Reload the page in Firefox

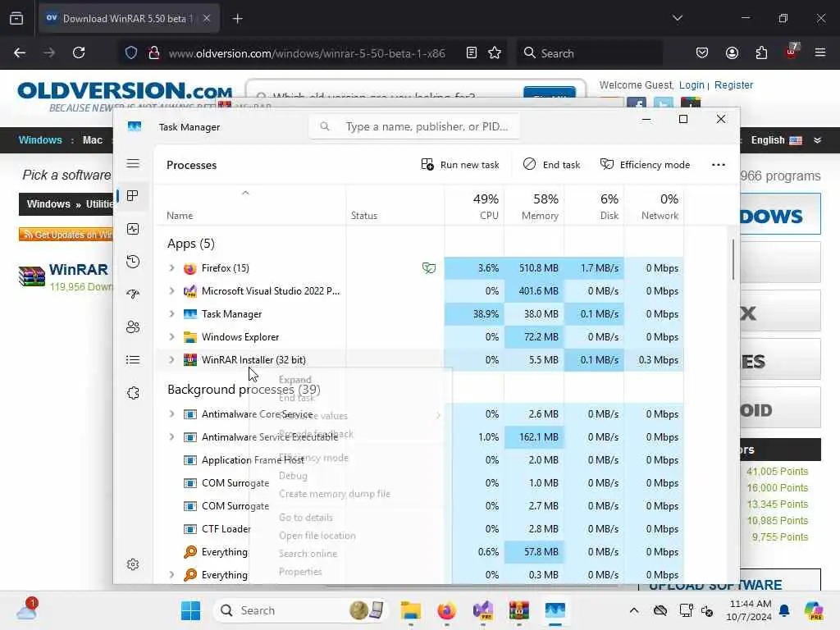[x=79, y=52]
